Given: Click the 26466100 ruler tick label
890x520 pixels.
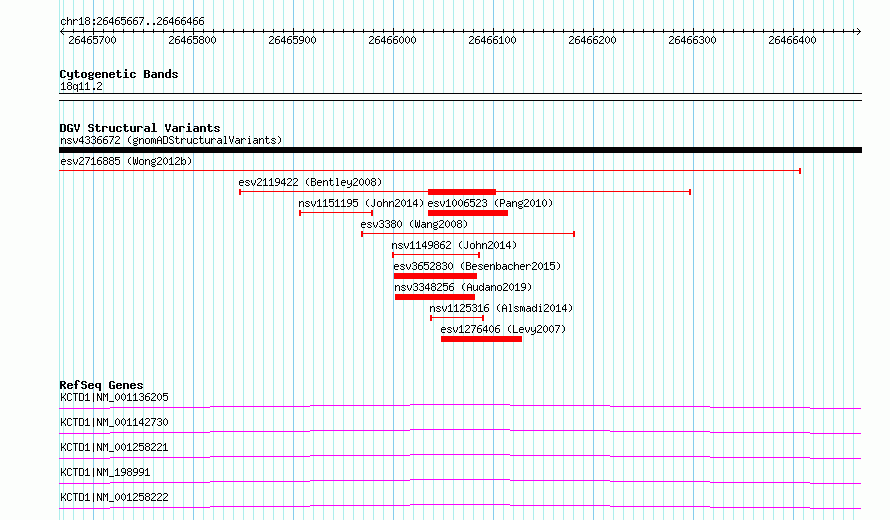Looking at the screenshot, I should point(492,40).
